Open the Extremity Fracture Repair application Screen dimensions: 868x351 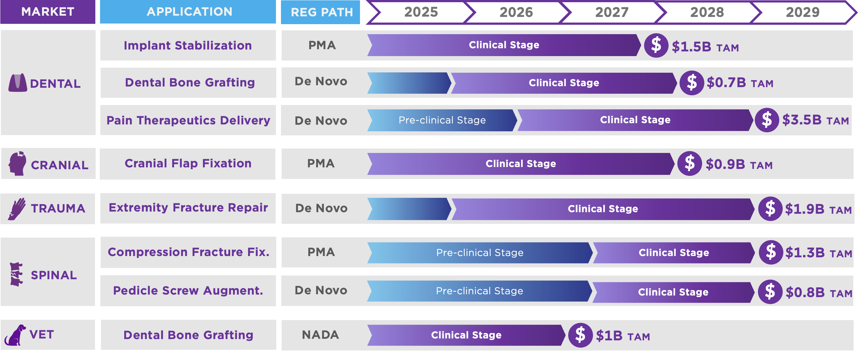[x=188, y=208]
